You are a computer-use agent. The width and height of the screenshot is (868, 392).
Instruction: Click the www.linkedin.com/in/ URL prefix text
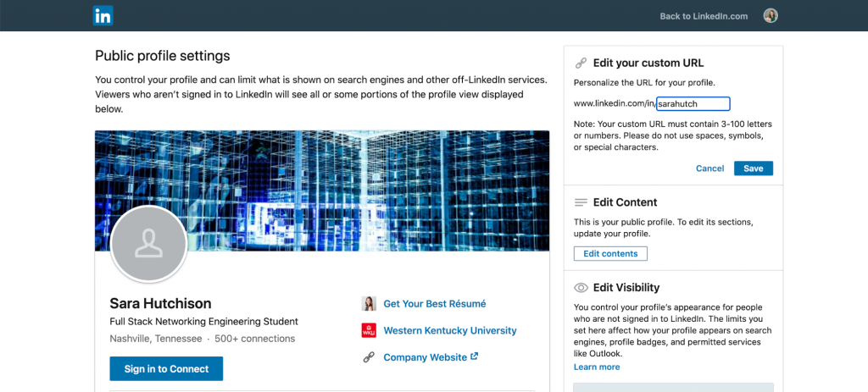click(x=615, y=103)
